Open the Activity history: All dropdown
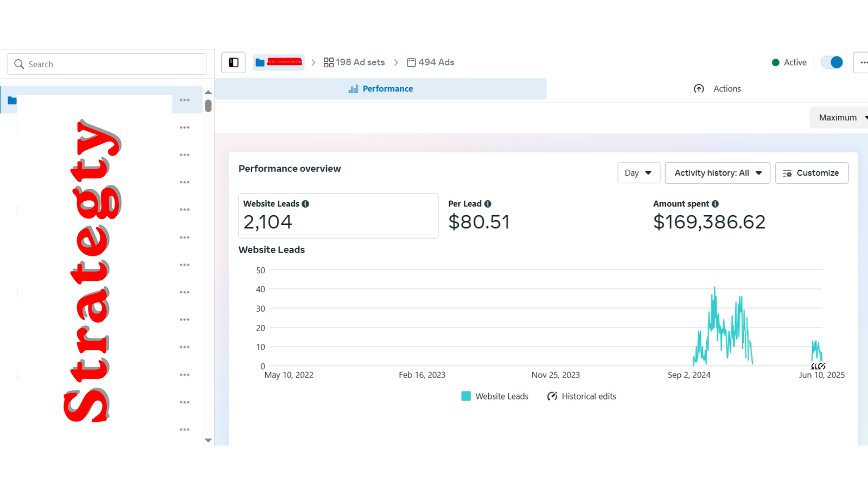The image size is (868, 488). pyautogui.click(x=717, y=173)
